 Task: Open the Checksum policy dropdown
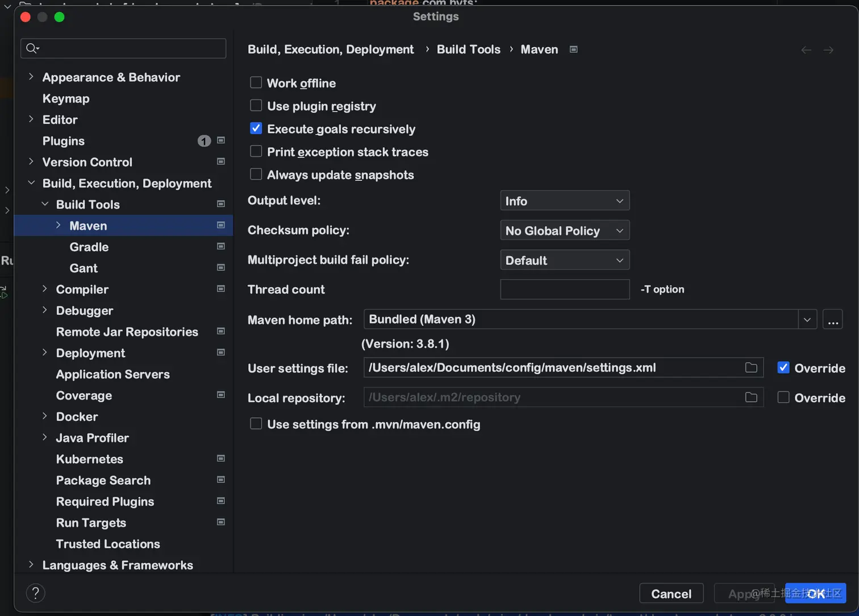coord(565,230)
